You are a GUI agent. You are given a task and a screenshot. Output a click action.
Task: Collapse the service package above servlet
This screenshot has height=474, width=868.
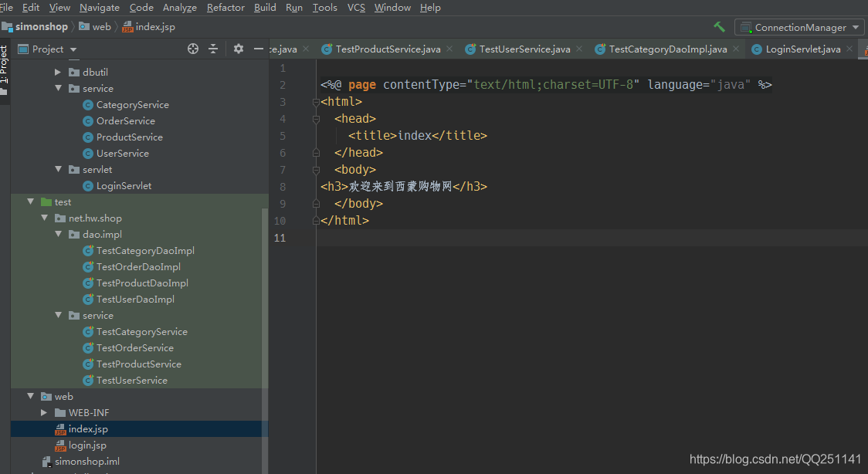coord(58,88)
